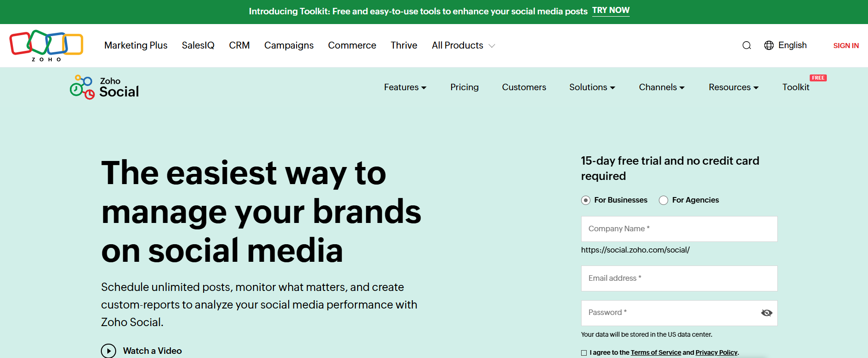Click the Watch a Video link text

coord(152,351)
